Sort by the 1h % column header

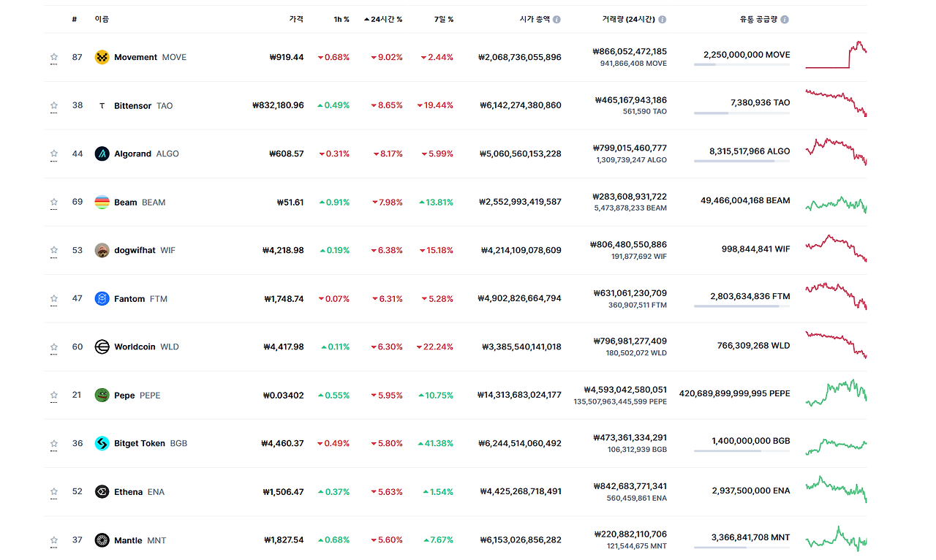(x=341, y=19)
